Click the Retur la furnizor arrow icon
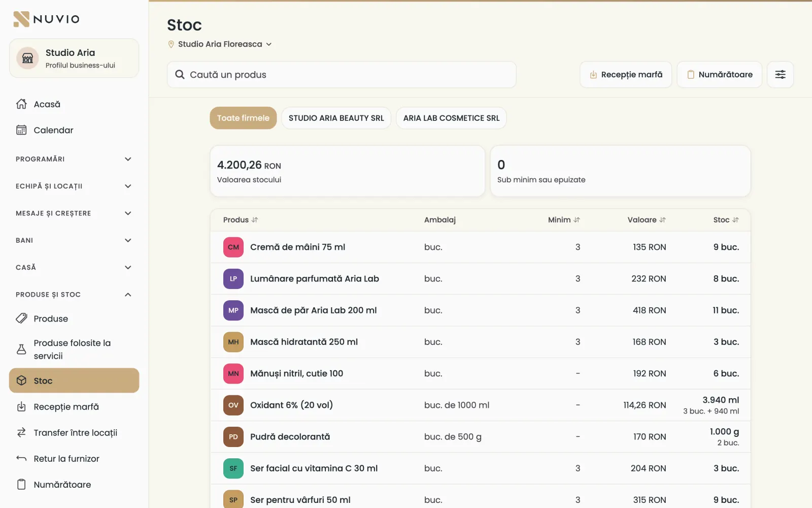Screen dimensions: 812x508 (x=21, y=459)
